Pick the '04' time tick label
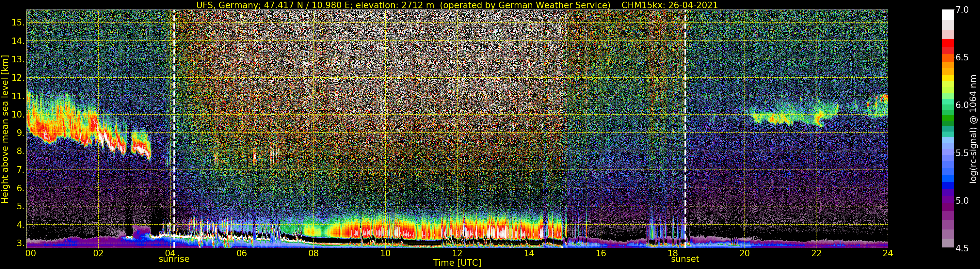The height and width of the screenshot is (269, 980). [170, 253]
